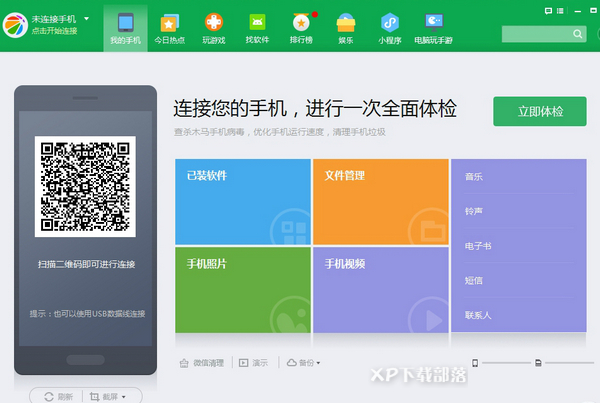Screen dimensions: 600x403
Task: Open the 小程序 mini-program icon
Action: pos(390,23)
